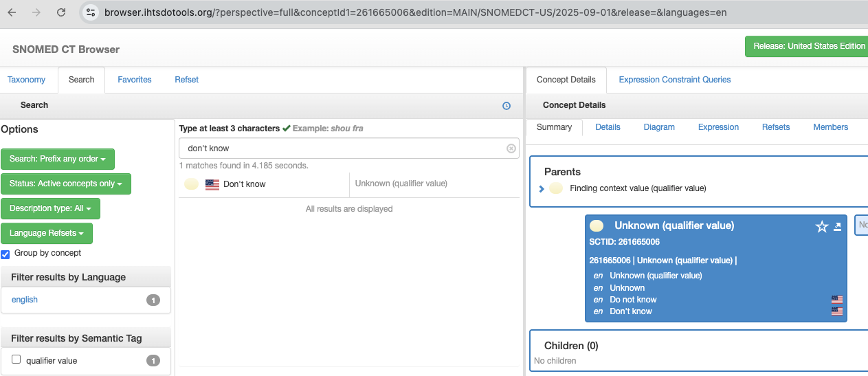Click the US flag icon next to Don't know result
This screenshot has width=868, height=376.
coord(212,184)
